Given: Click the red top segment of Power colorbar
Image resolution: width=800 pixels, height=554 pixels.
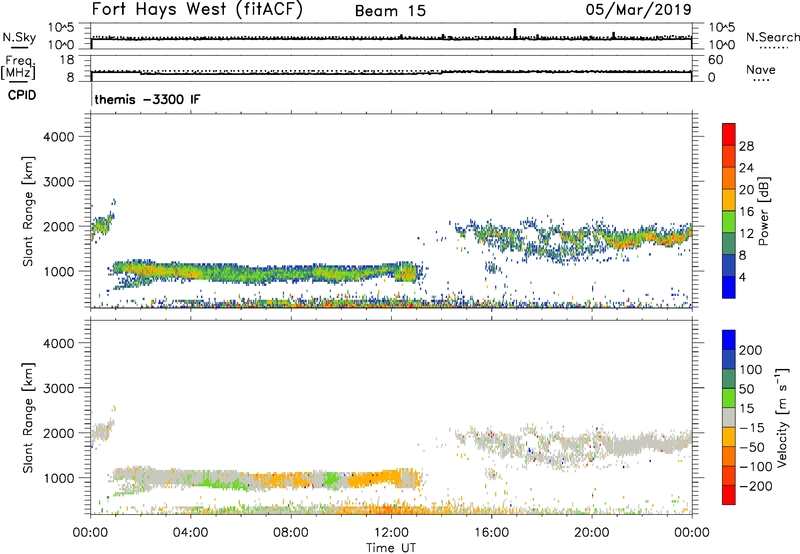Looking at the screenshot, I should point(729,134).
